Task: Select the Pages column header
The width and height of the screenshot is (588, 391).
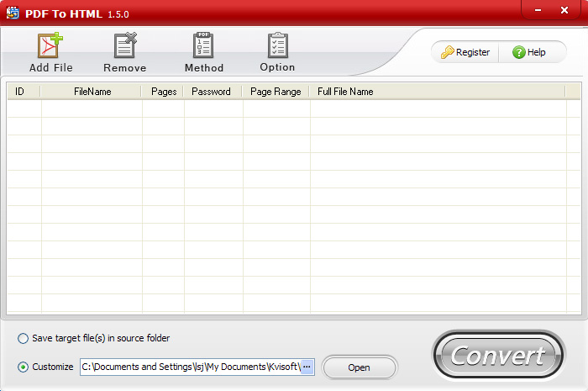Action: pos(163,92)
